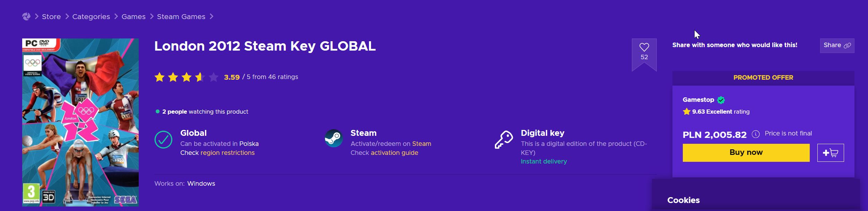
Task: Go to Categories breadcrumb
Action: click(91, 17)
